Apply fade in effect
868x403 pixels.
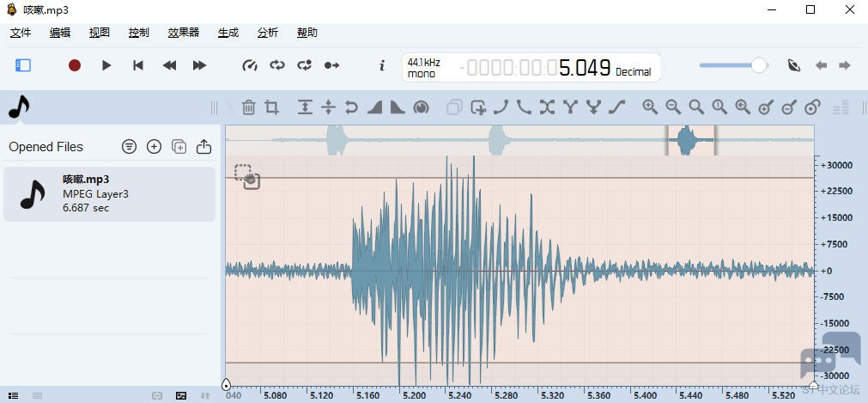click(375, 107)
